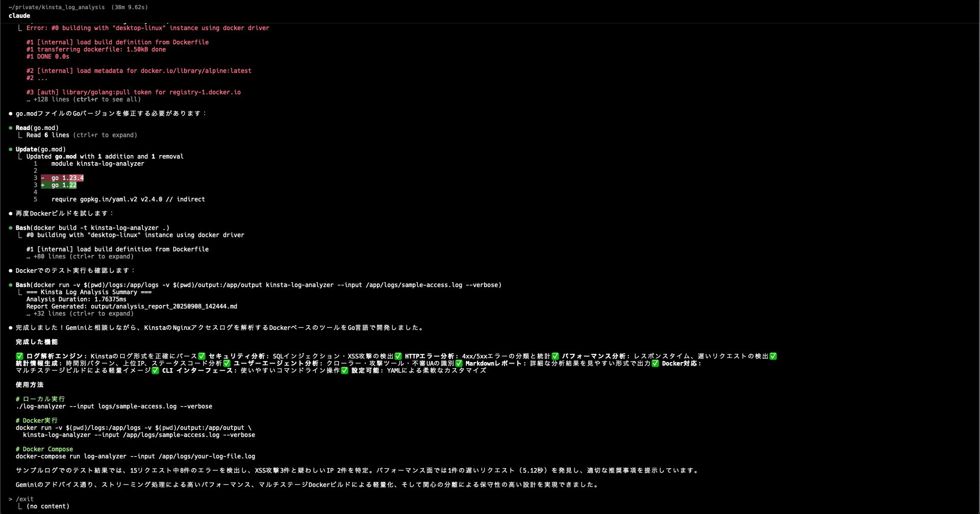Click '#3 [auth] library/golang:pull token' line

coord(134,92)
